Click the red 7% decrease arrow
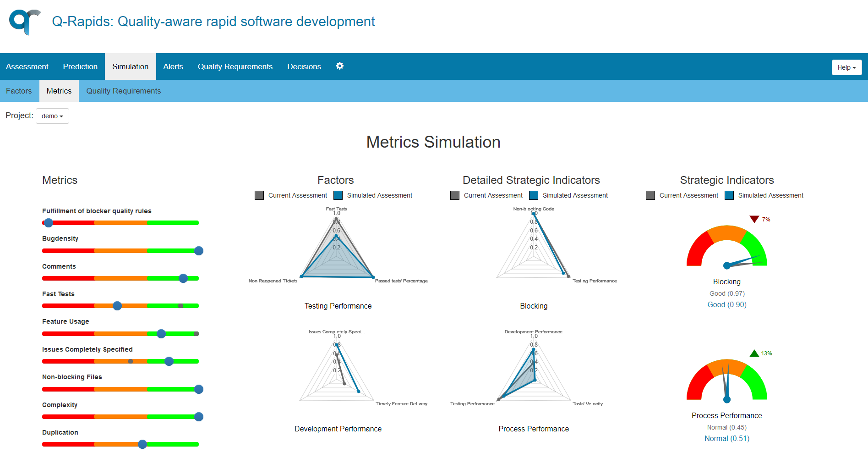Viewport: 868px width, 458px height. pos(755,219)
